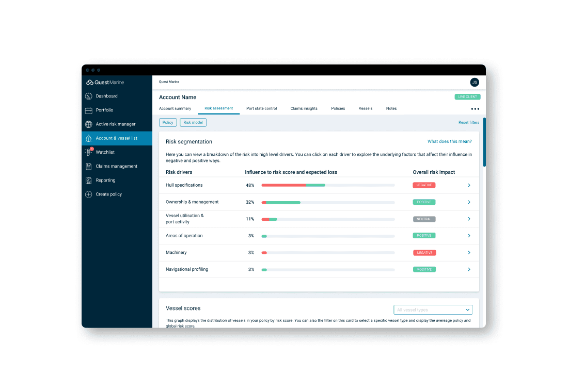Switch to the Claims insights tab

click(304, 109)
